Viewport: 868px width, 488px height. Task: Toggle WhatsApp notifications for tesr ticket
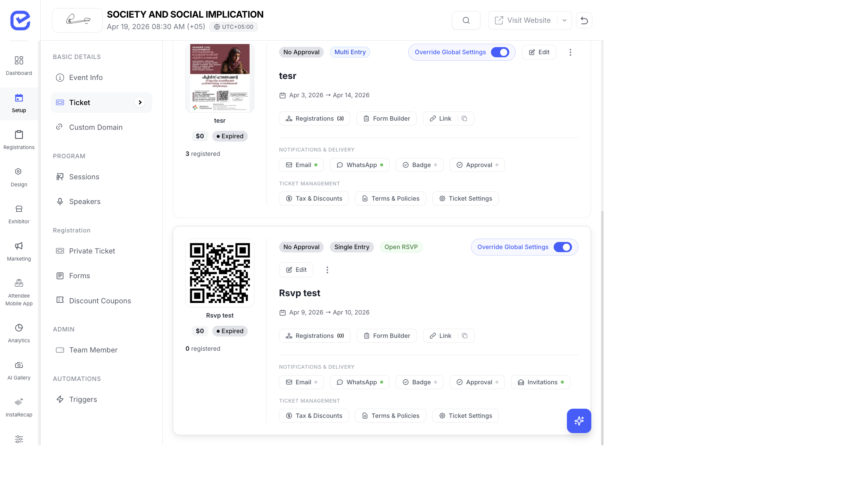359,165
